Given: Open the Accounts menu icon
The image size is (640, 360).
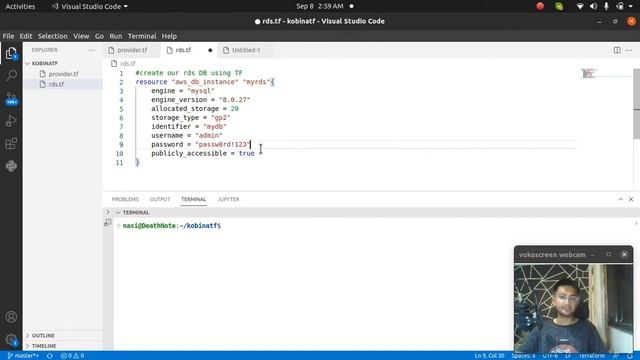Looking at the screenshot, I should tap(11, 317).
